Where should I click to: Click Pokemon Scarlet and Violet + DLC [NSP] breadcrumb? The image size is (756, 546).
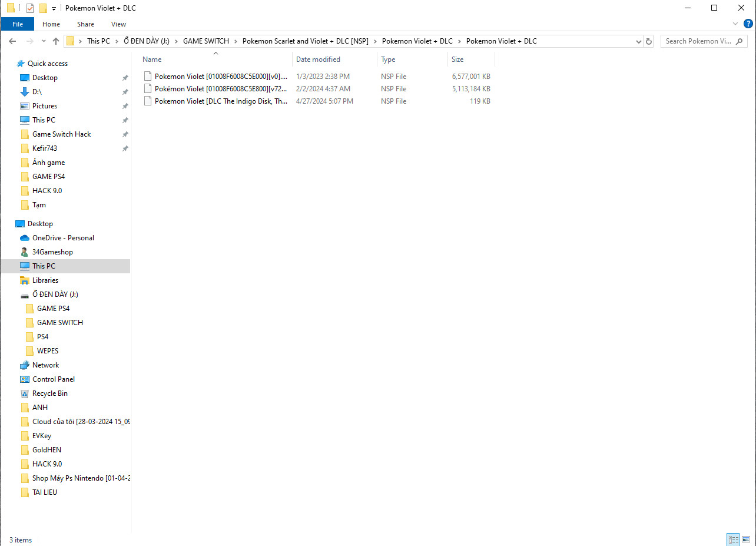point(306,41)
